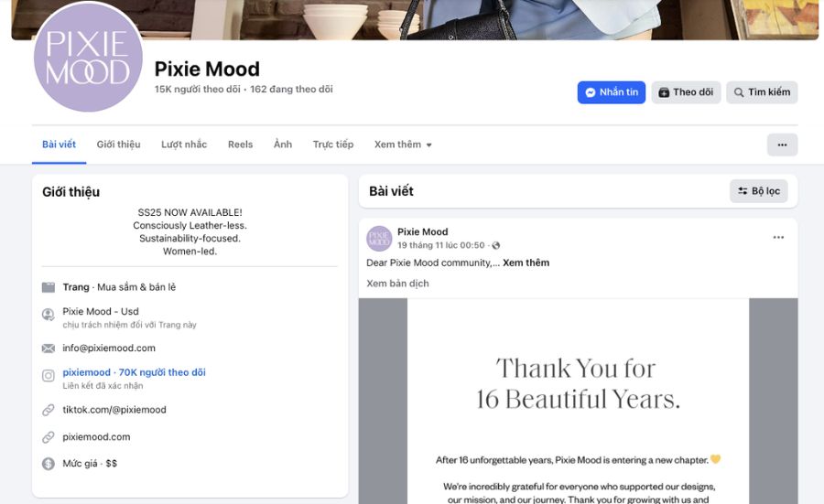Click the email envelope icon

(49, 349)
